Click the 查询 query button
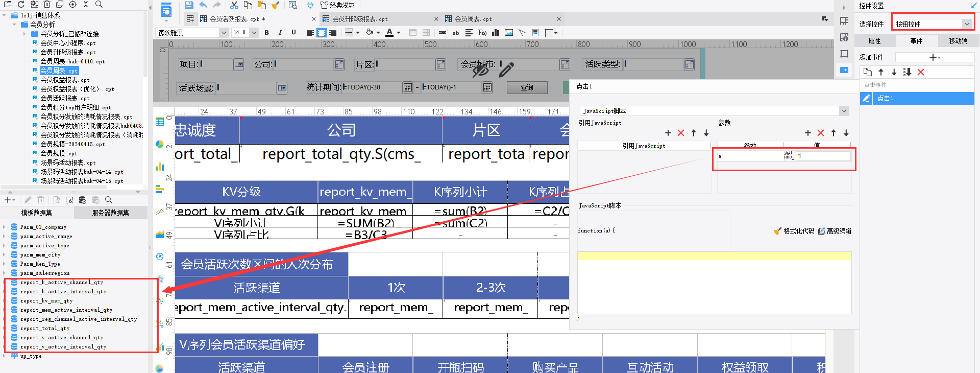Viewport: 980px width, 373px height. 527,87
